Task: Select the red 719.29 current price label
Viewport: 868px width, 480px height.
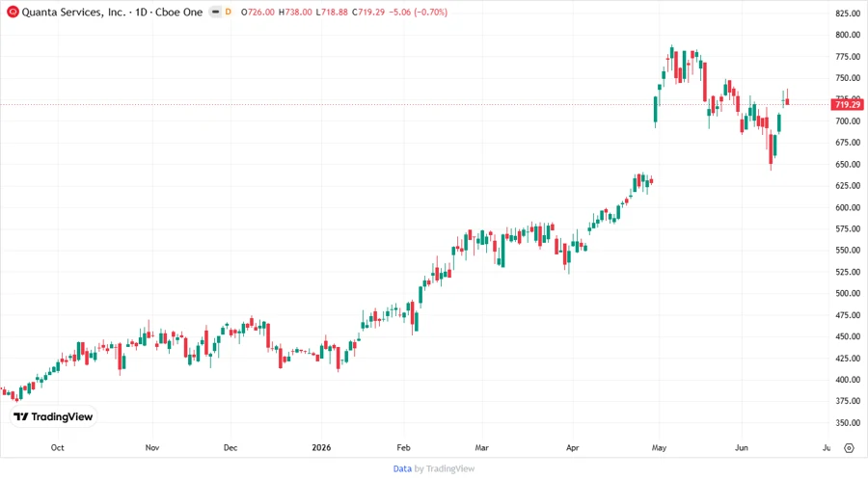Action: tap(847, 104)
